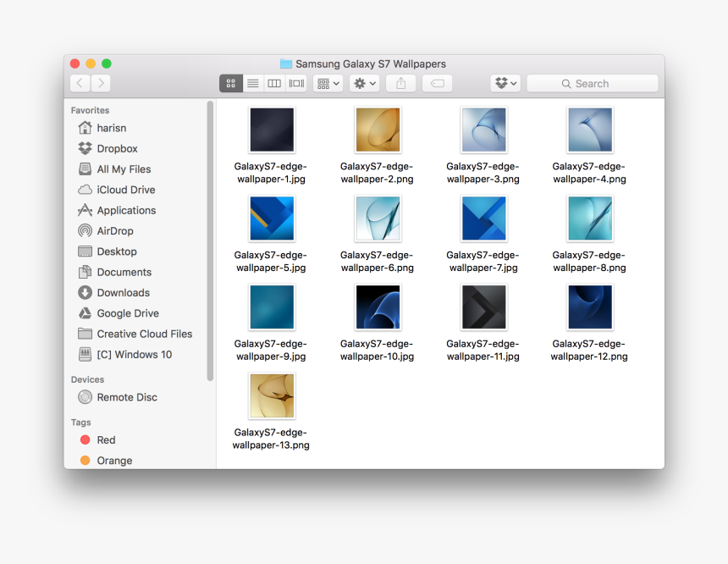Open the Downloads folder in sidebar

pos(123,293)
